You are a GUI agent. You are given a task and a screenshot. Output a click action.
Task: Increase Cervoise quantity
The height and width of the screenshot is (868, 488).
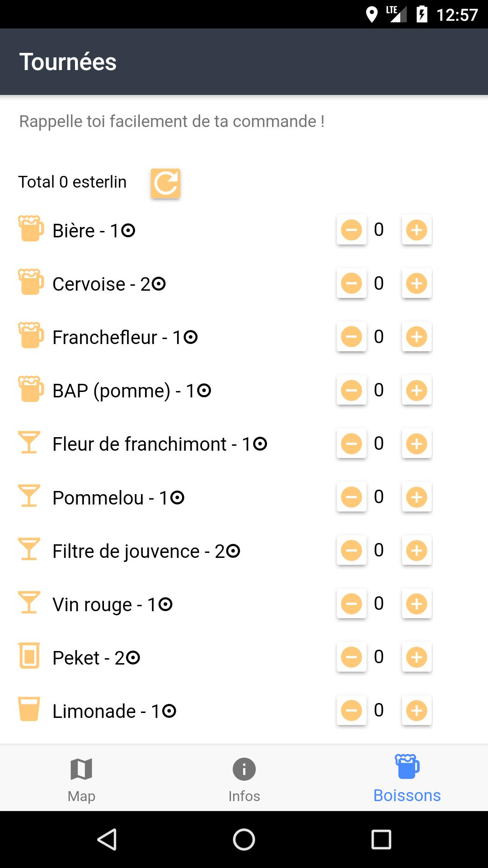pos(417,283)
